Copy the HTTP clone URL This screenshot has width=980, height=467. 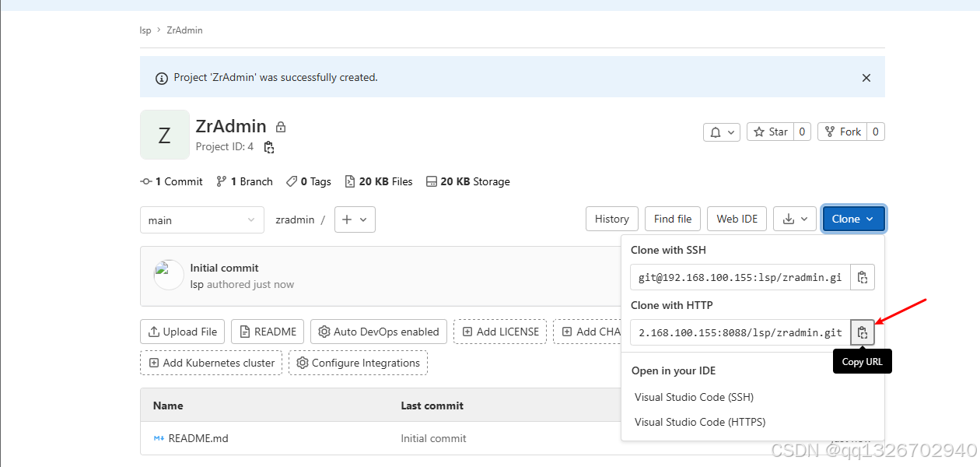(862, 332)
